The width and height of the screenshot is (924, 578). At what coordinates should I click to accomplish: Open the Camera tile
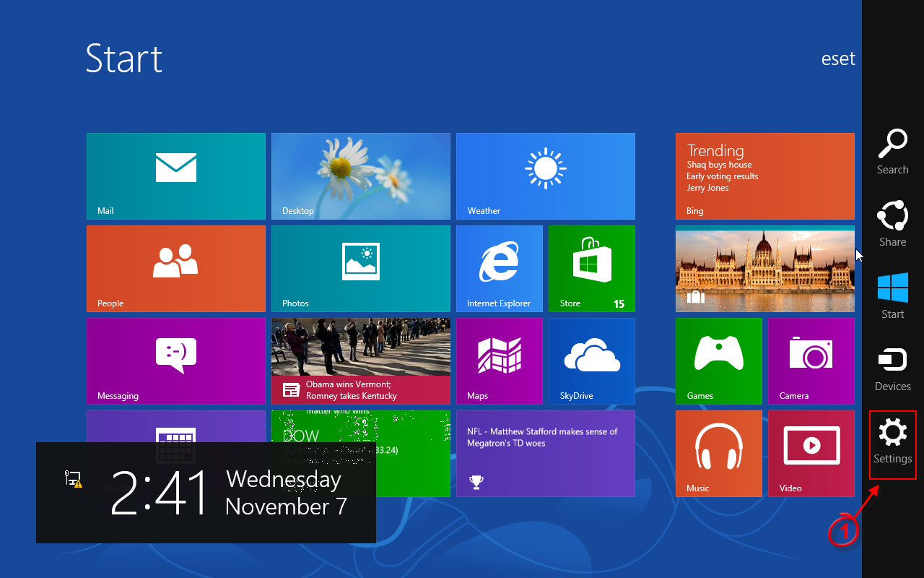(x=811, y=361)
